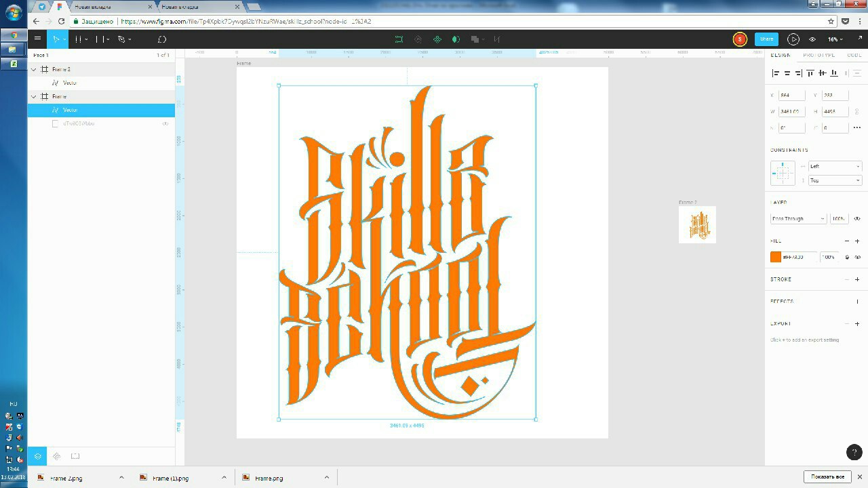Click the fill hex value field
Screen dimensions: 868x488
800,258
